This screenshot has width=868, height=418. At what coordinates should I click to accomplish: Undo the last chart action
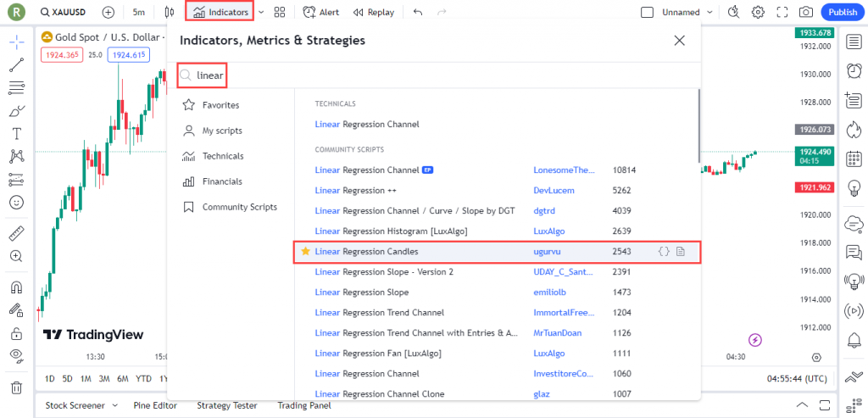click(417, 12)
